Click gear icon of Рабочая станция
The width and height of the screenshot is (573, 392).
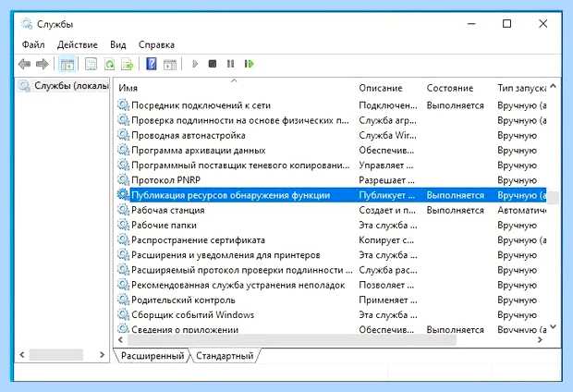(124, 210)
